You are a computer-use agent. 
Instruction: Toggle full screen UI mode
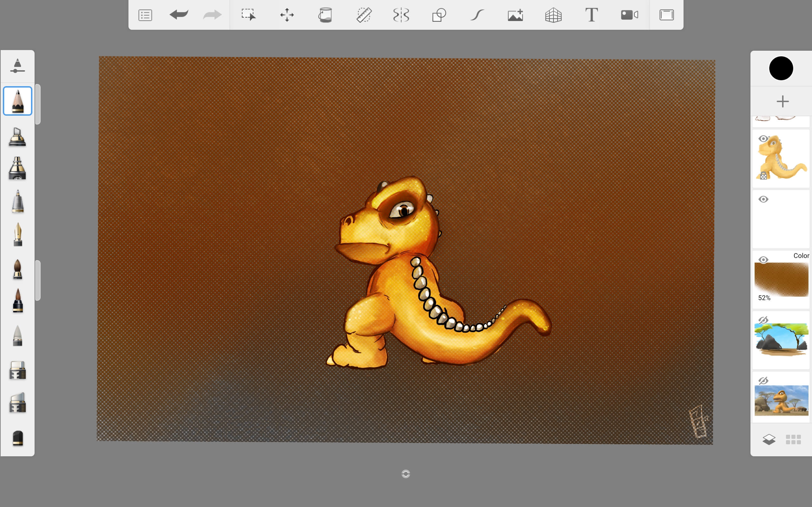pos(666,15)
